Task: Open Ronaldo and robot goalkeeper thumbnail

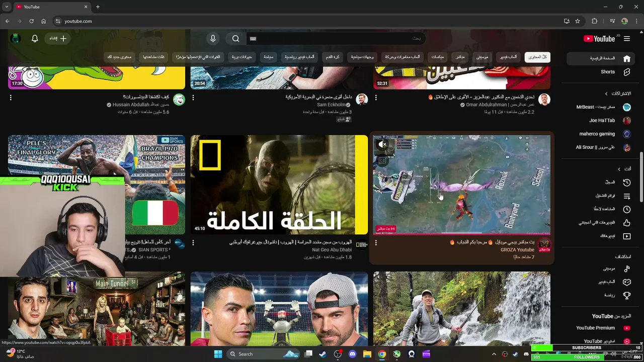Action: click(x=279, y=309)
